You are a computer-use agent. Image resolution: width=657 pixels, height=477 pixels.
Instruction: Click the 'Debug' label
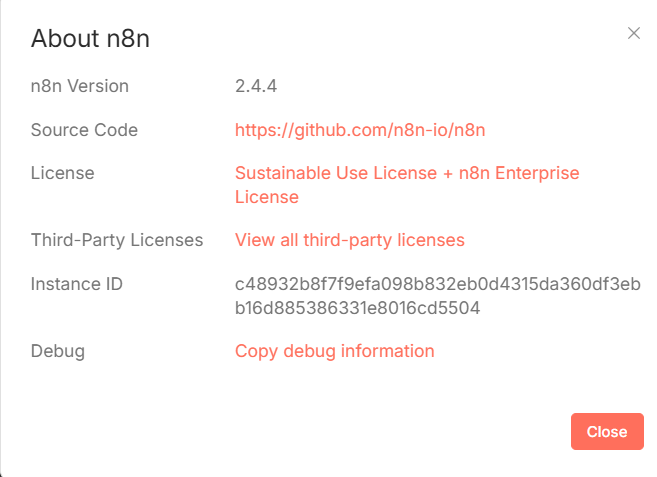click(x=58, y=351)
